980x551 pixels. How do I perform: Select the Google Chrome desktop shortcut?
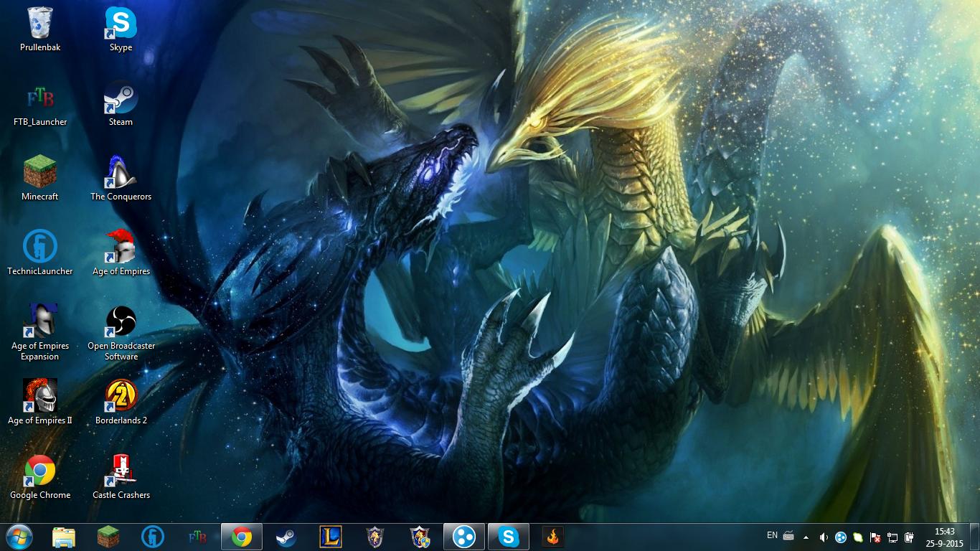click(40, 477)
